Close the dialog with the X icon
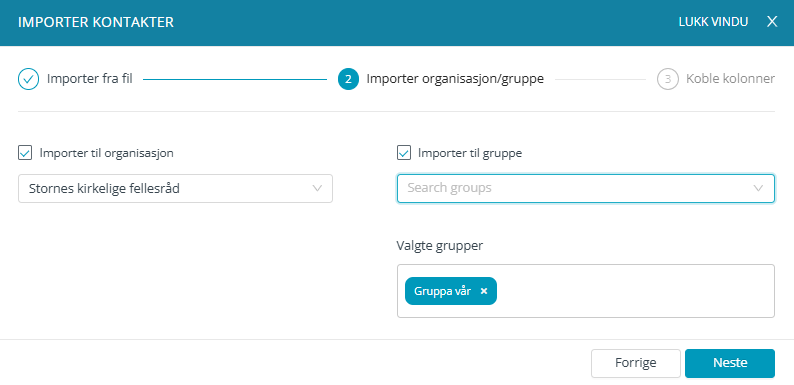The height and width of the screenshot is (385, 794). point(772,22)
